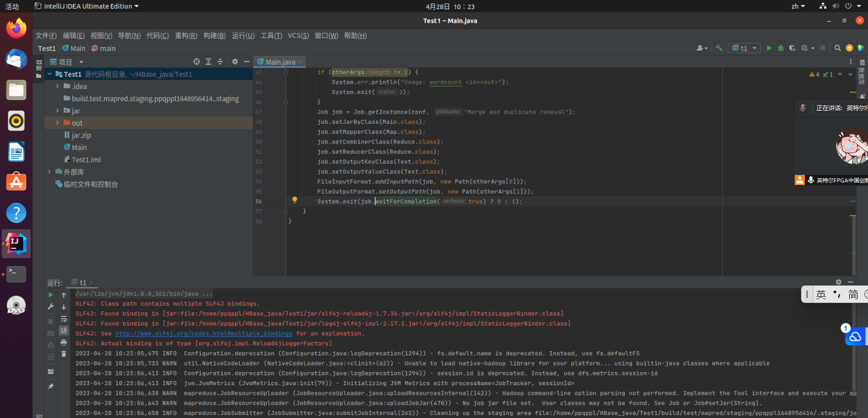Open 编辑(E) menu
This screenshot has width=868, height=418.
74,35
